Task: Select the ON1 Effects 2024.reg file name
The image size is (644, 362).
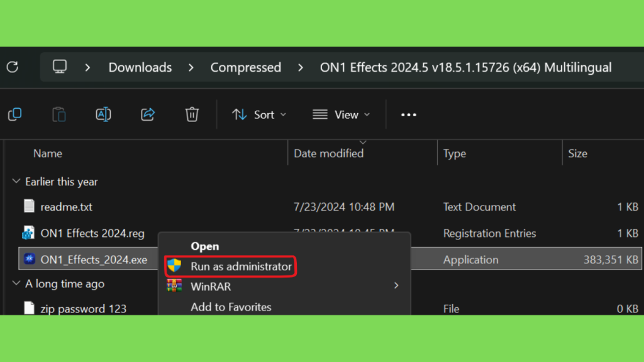Action: (x=92, y=234)
